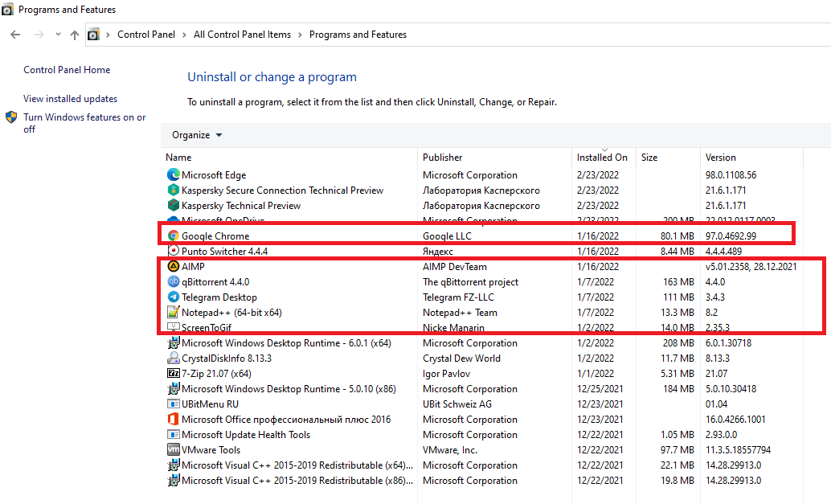Click the ScreenToGif program icon
The width and height of the screenshot is (831, 504).
point(174,327)
